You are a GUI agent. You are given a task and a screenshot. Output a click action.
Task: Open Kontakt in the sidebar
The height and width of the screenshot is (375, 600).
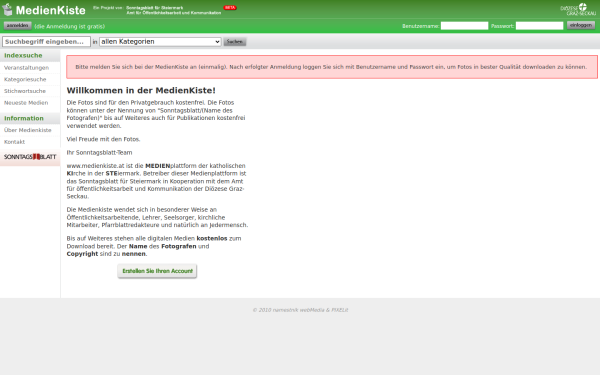(x=14, y=142)
